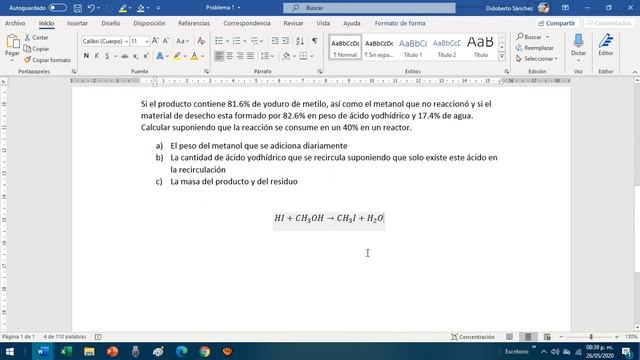Toggle paragraph marks display

tap(314, 41)
